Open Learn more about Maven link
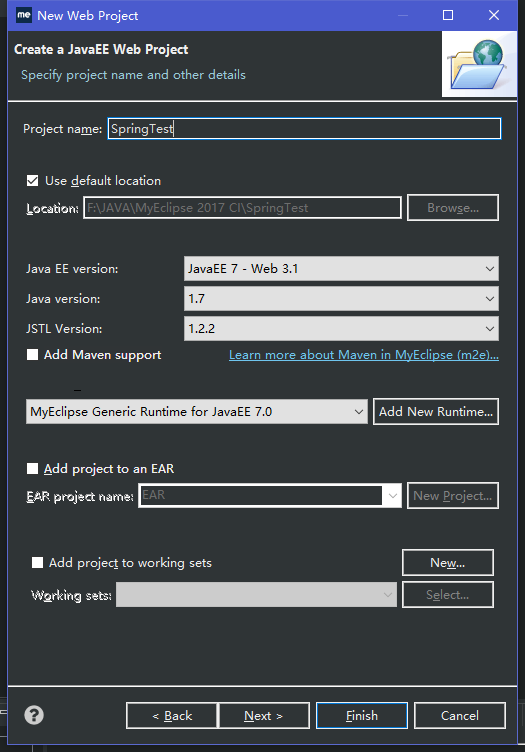 (x=364, y=355)
